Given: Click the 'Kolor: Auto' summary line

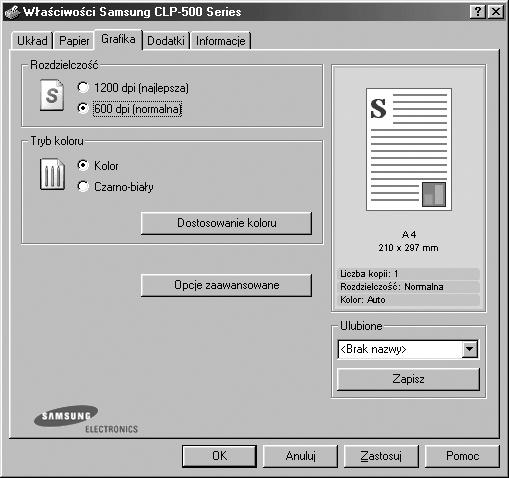Looking at the screenshot, I should point(409,300).
